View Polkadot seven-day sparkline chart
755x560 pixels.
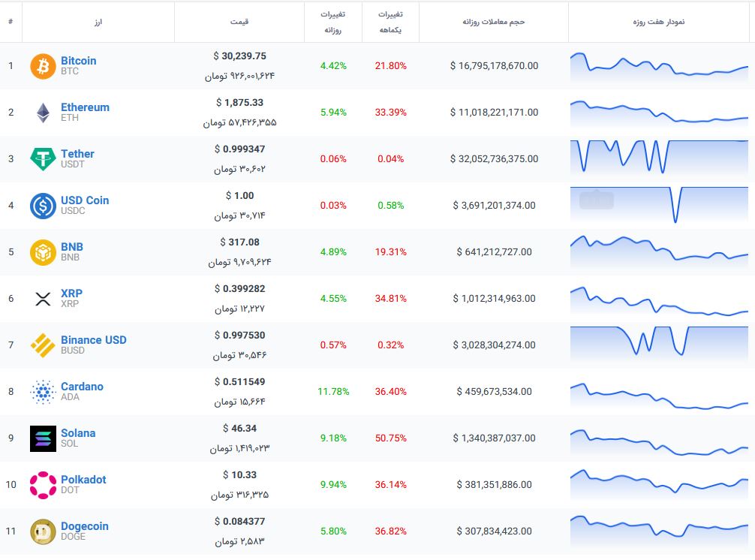659,483
